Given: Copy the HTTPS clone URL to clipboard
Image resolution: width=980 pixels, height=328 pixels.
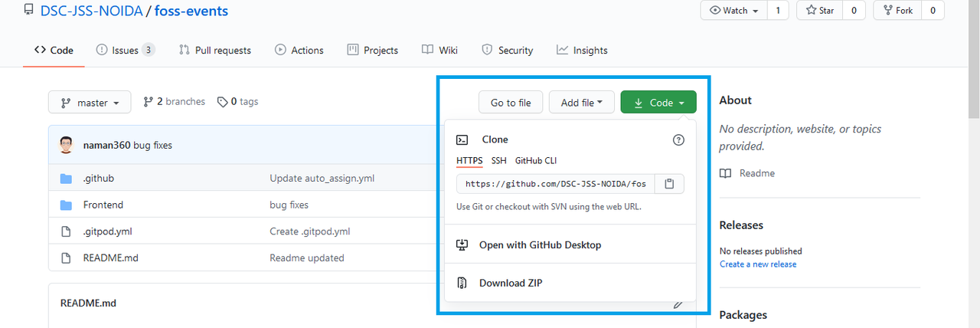Looking at the screenshot, I should (x=669, y=184).
